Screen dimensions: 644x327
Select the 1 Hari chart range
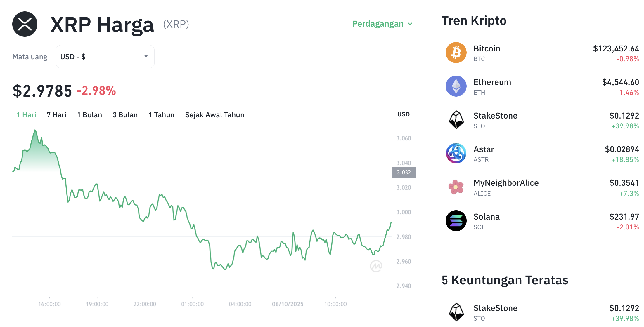pyautogui.click(x=26, y=115)
